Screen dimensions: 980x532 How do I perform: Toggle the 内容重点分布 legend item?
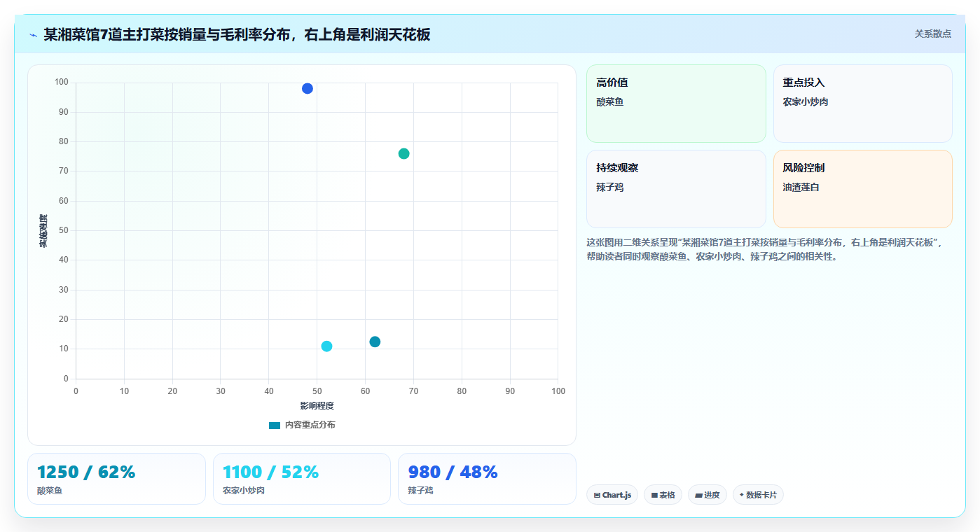[x=302, y=425]
